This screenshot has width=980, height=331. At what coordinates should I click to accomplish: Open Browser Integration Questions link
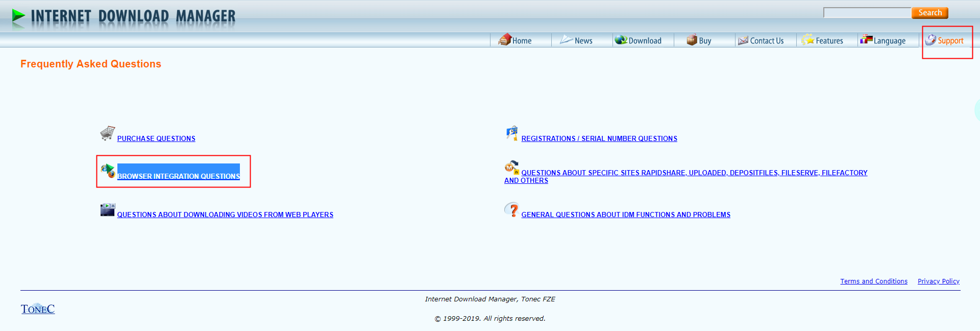pyautogui.click(x=179, y=176)
